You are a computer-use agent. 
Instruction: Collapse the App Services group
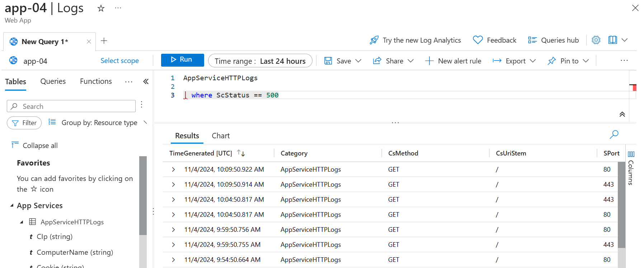[12, 205]
